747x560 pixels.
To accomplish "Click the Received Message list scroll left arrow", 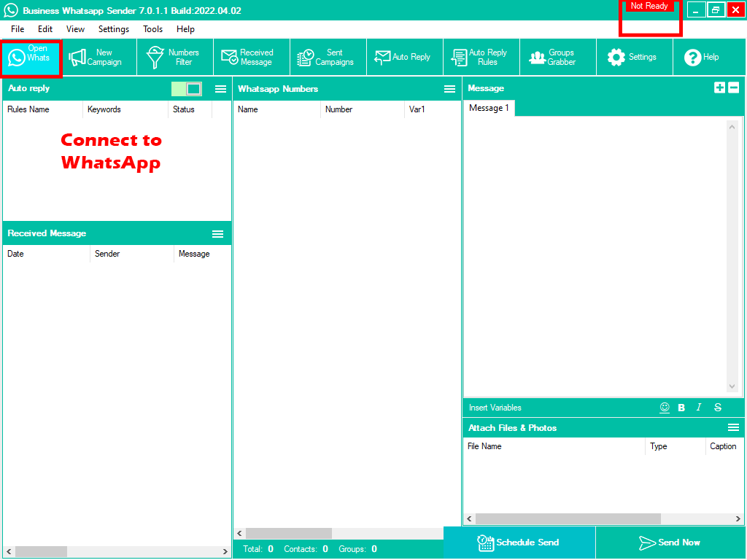I will pos(9,551).
